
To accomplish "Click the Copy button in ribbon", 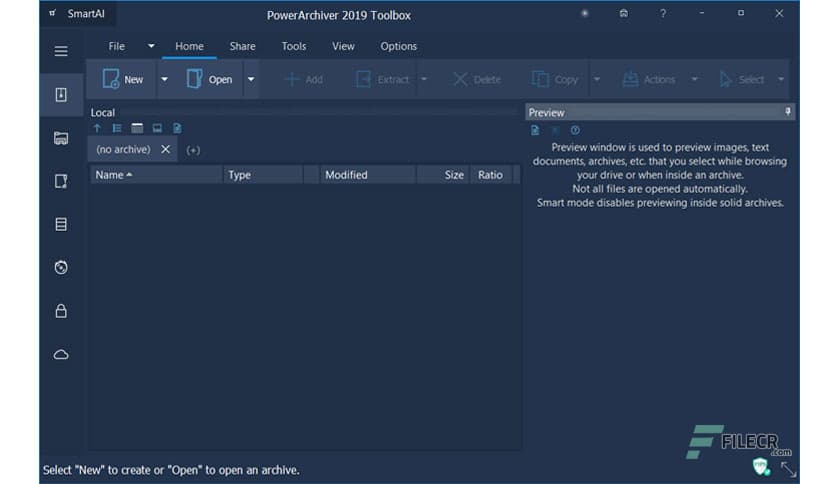I will [555, 79].
